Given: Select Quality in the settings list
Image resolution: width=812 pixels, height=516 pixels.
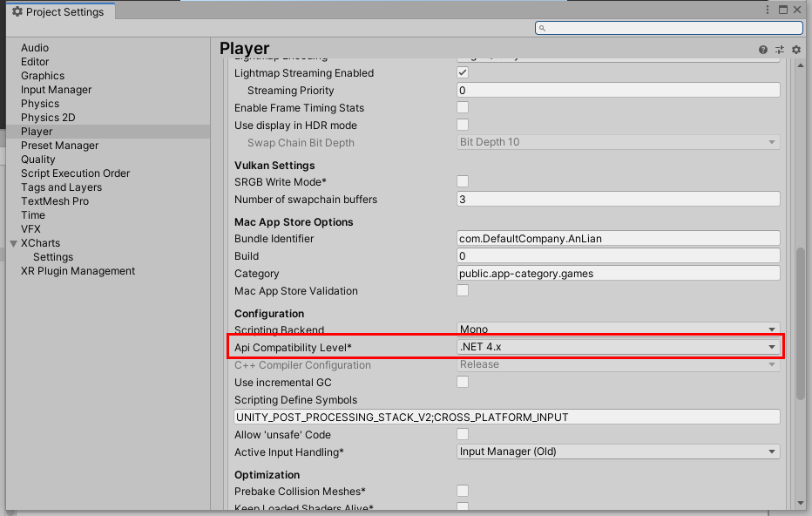Looking at the screenshot, I should [37, 159].
